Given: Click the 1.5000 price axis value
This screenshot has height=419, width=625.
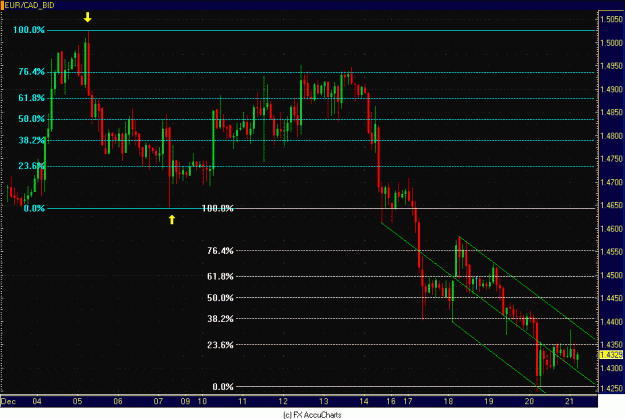Looking at the screenshot, I should point(611,43).
